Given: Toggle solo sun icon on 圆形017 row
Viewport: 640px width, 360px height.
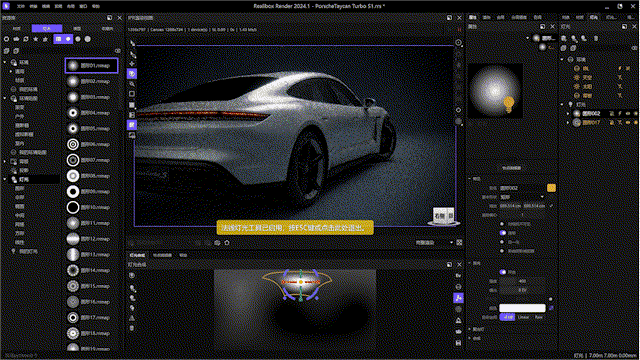Looking at the screenshot, I should pos(636,122).
